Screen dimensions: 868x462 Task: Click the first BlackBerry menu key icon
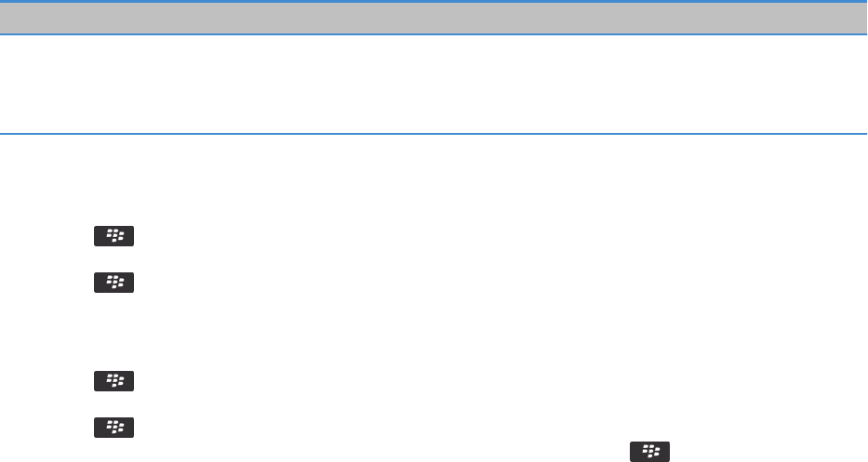(114, 236)
